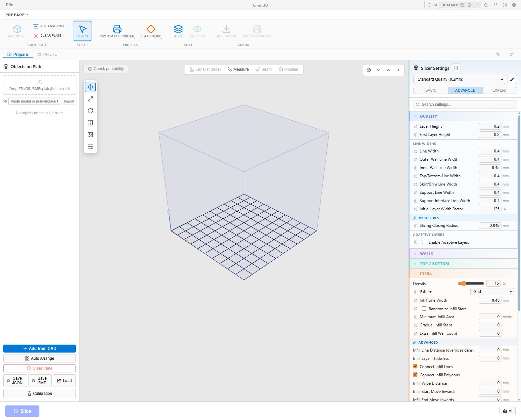This screenshot has width=521, height=420.
Task: Check Randomize Infill Start
Action: click(424, 309)
